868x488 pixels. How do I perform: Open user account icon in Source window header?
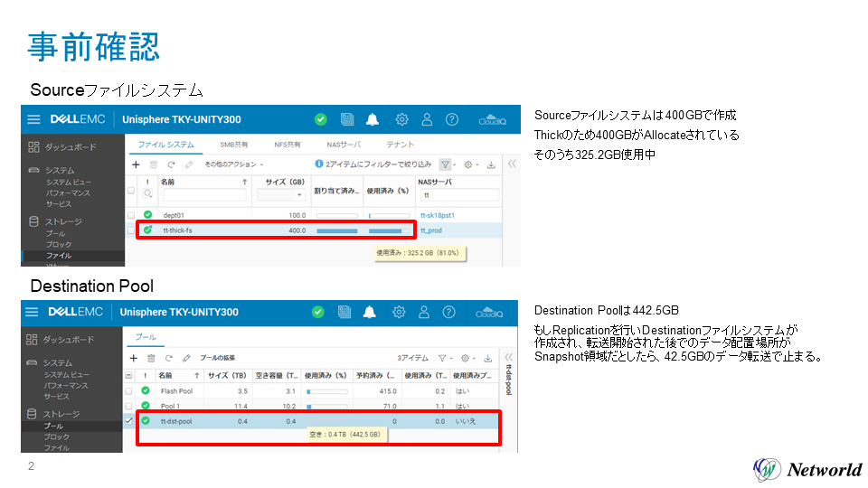tap(427, 119)
